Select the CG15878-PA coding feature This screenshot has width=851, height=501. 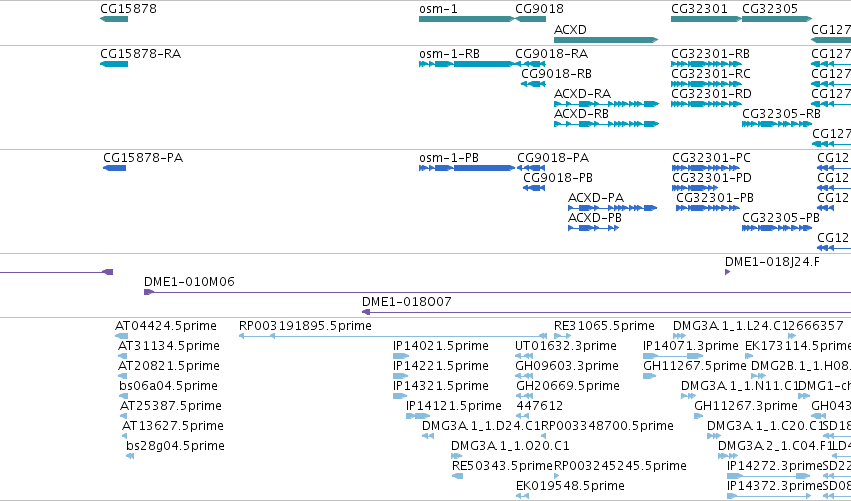click(x=115, y=168)
